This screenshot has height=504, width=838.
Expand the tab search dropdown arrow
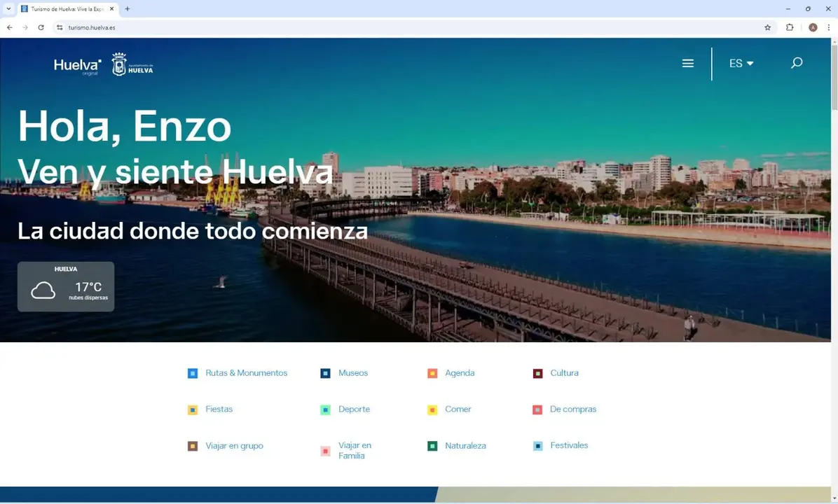8,9
